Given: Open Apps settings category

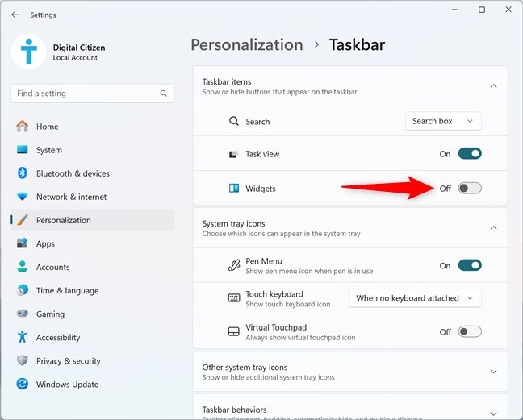Looking at the screenshot, I should point(92,243).
